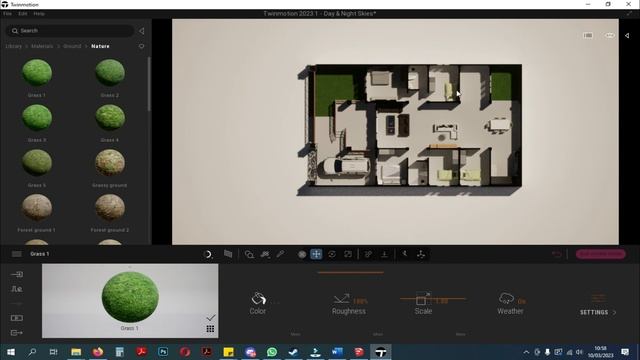Image resolution: width=640 pixels, height=360 pixels.
Task: Click the pink button in toolbar
Action: click(600, 254)
